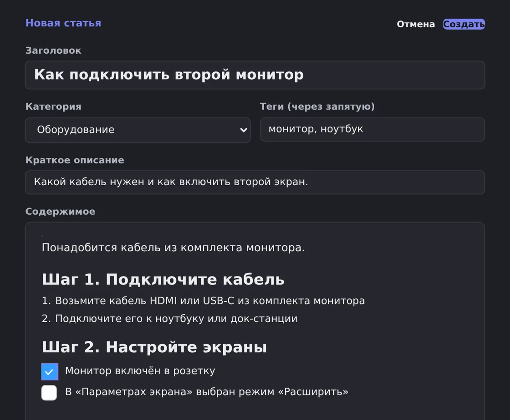The width and height of the screenshot is (510, 420).
Task: Uncheck the Монитор включён в розетку checkbox
Action: coord(50,372)
